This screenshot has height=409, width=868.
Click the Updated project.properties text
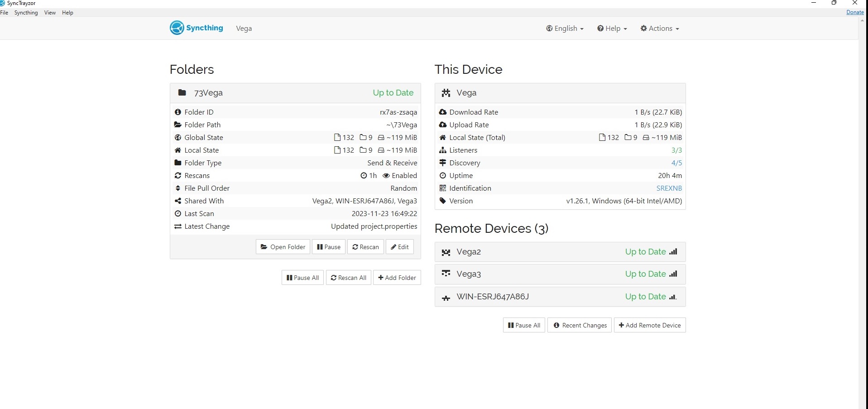(374, 226)
